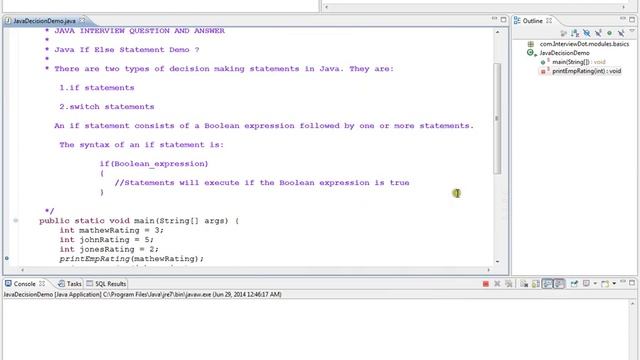Image resolution: width=640 pixels, height=360 pixels.
Task: Switch to the Console tab
Action: pos(24,284)
